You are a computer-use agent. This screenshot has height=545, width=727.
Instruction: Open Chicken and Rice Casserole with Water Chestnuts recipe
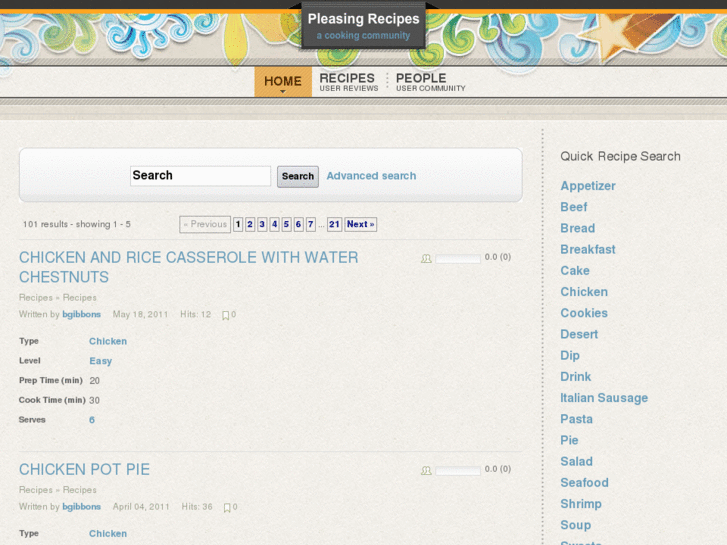click(188, 267)
